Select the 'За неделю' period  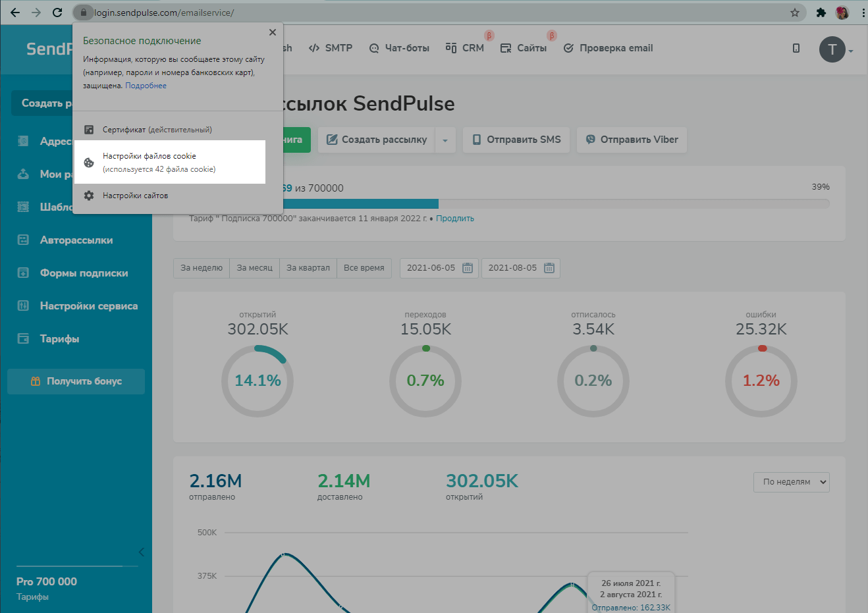coord(202,268)
